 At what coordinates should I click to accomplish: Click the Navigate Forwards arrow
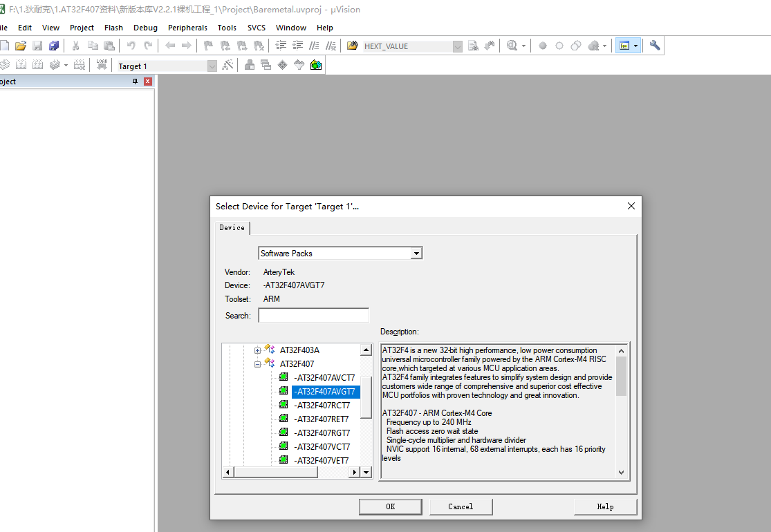187,46
